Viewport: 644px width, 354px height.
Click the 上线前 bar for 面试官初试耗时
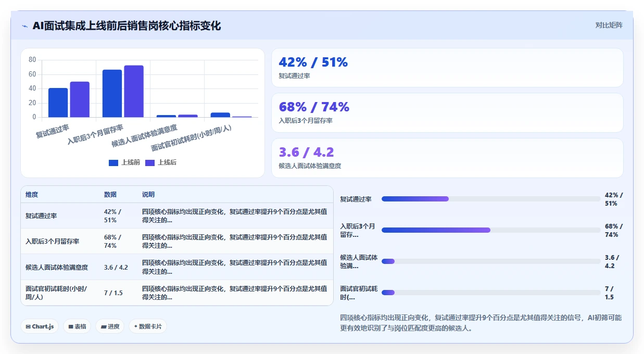point(220,115)
